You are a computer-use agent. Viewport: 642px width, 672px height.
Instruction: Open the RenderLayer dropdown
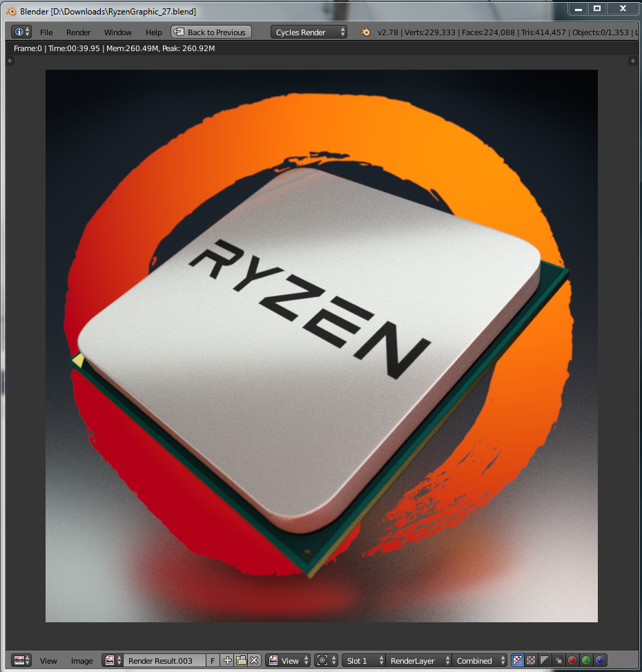(418, 661)
